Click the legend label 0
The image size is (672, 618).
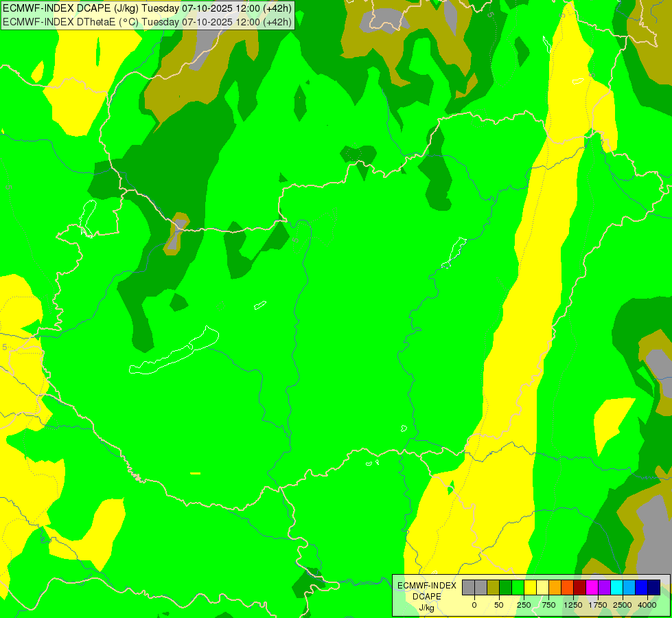click(474, 605)
